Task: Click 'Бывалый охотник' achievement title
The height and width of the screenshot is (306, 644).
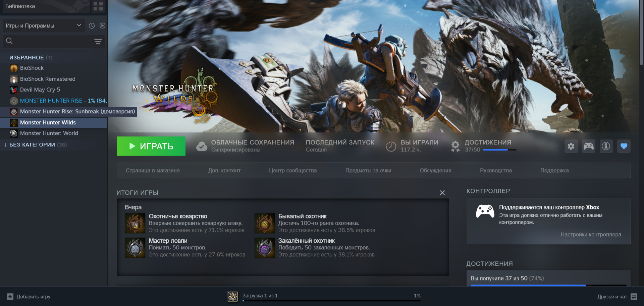Action: [x=303, y=216]
